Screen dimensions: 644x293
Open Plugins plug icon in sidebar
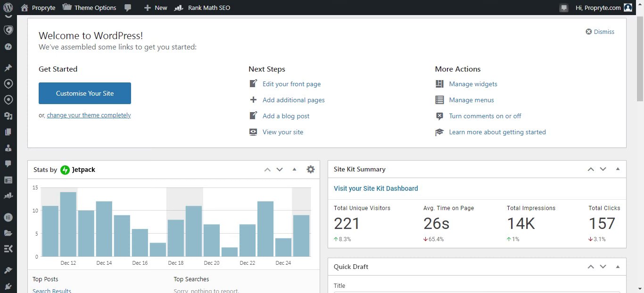click(x=8, y=286)
